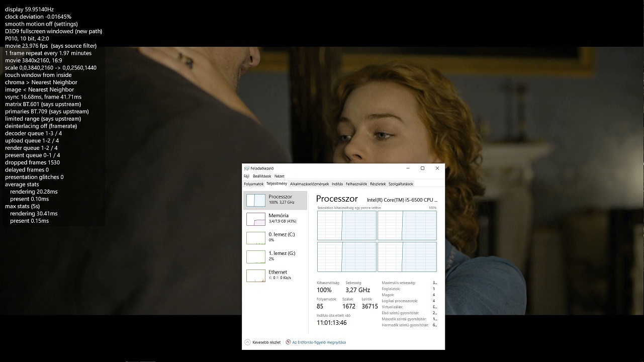Click the Feladatkezelő title bar icon

point(246,168)
